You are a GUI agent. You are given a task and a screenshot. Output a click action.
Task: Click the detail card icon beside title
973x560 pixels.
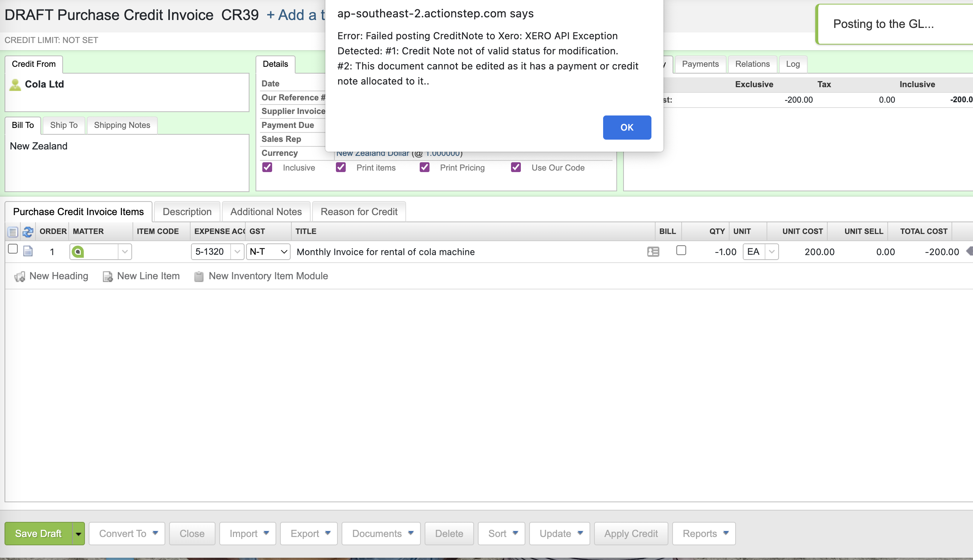[x=653, y=252]
